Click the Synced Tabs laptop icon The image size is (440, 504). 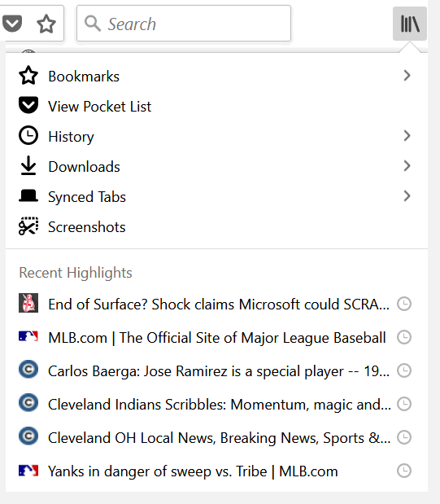(28, 195)
